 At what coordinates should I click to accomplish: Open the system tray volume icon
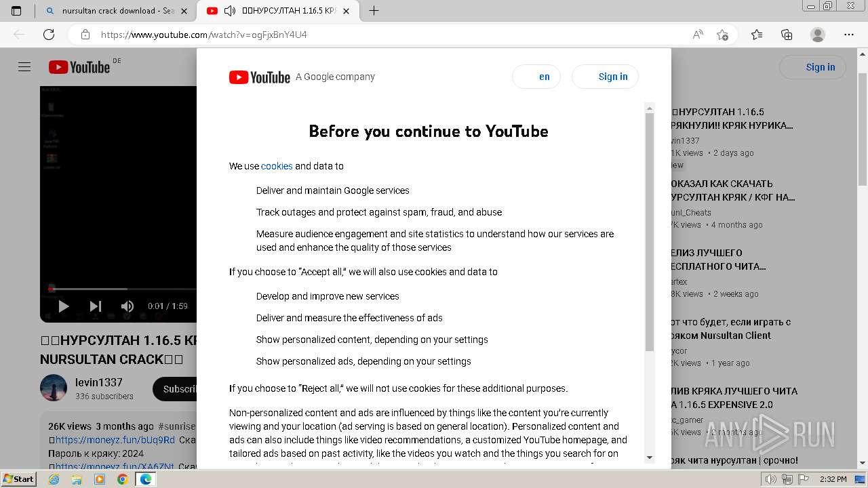pyautogui.click(x=771, y=479)
